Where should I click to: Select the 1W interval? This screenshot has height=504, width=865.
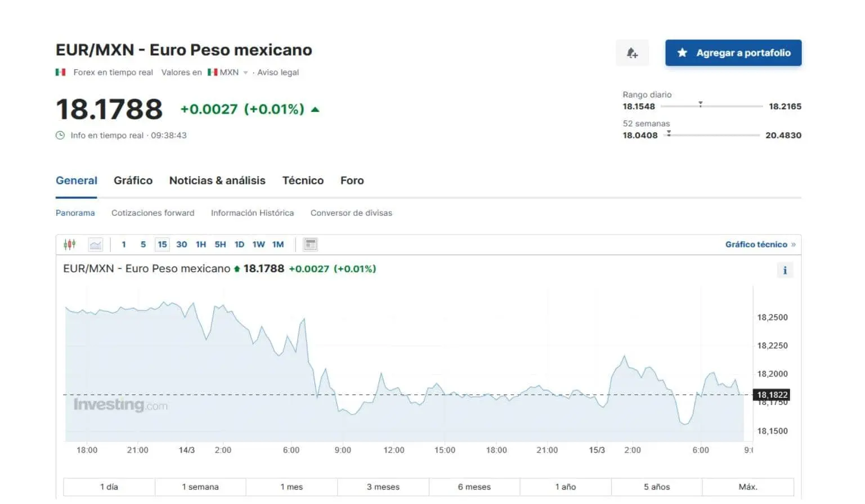(258, 244)
